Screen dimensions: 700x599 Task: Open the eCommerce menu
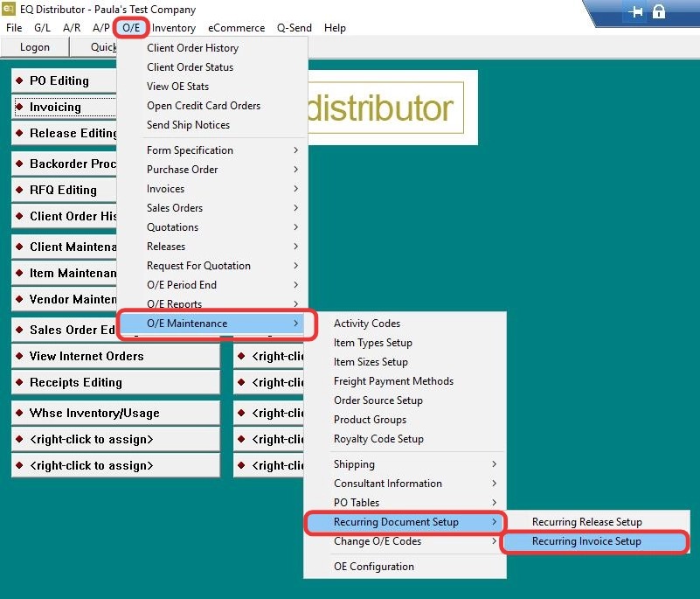pos(236,28)
